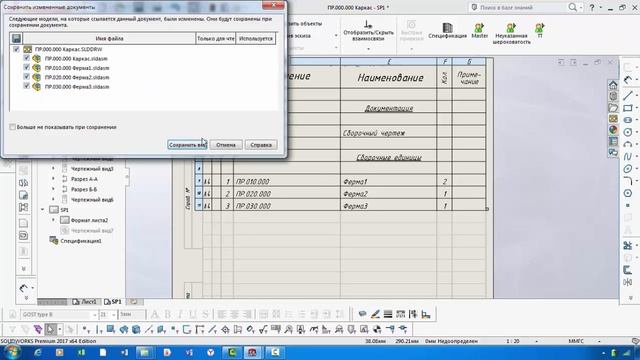Open the Design Library task pane icon
Image resolution: width=640 pixels, height=360 pixels.
click(613, 96)
